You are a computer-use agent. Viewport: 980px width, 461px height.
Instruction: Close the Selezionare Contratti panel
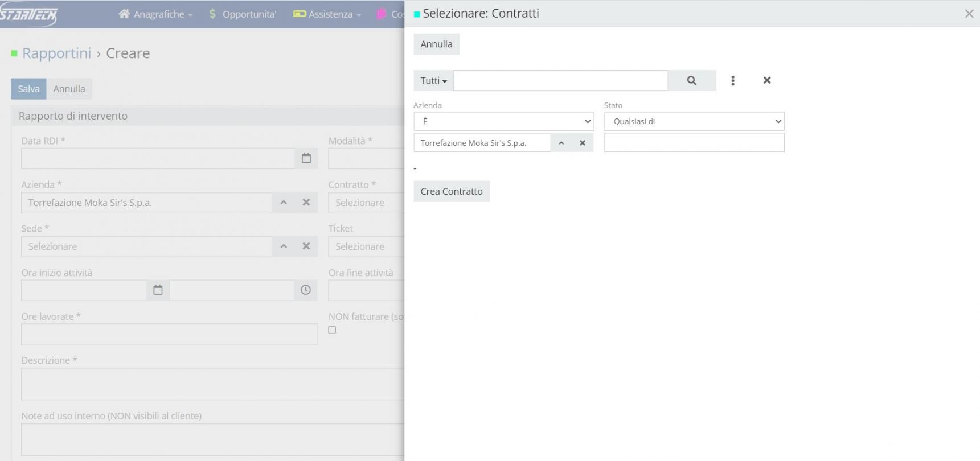tap(969, 14)
